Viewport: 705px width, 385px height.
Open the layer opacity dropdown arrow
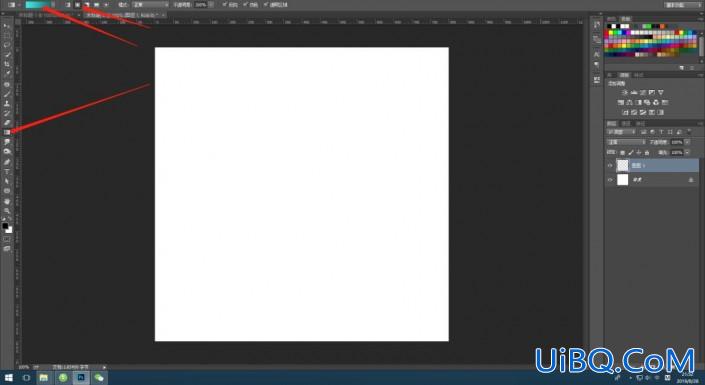(687, 142)
